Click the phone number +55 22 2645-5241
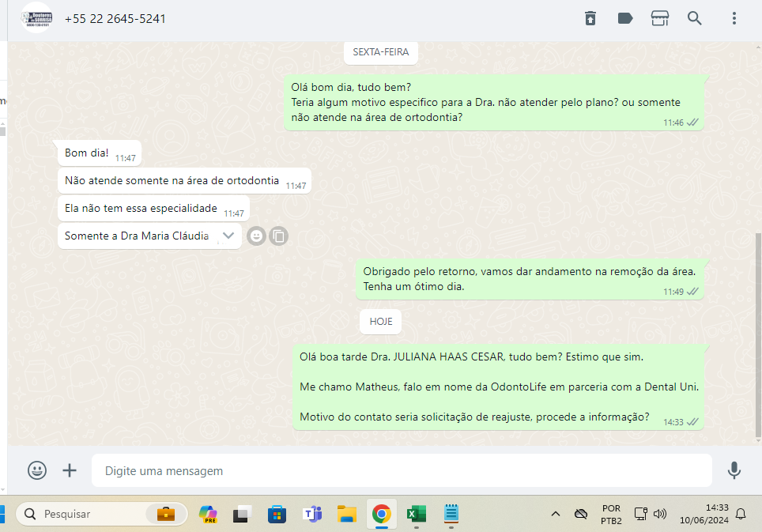 pos(115,18)
